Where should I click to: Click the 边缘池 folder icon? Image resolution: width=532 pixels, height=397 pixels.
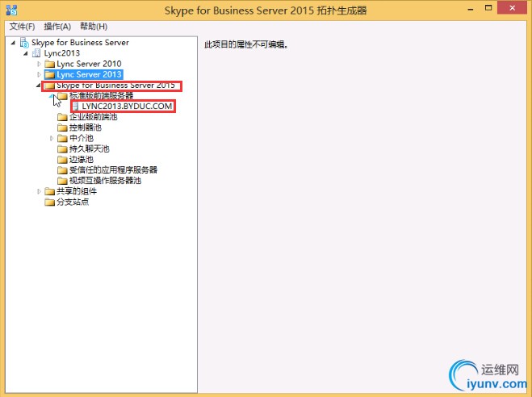(62, 159)
